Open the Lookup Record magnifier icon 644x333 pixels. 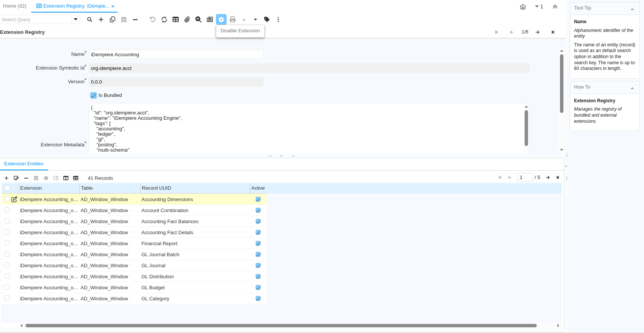pos(90,19)
